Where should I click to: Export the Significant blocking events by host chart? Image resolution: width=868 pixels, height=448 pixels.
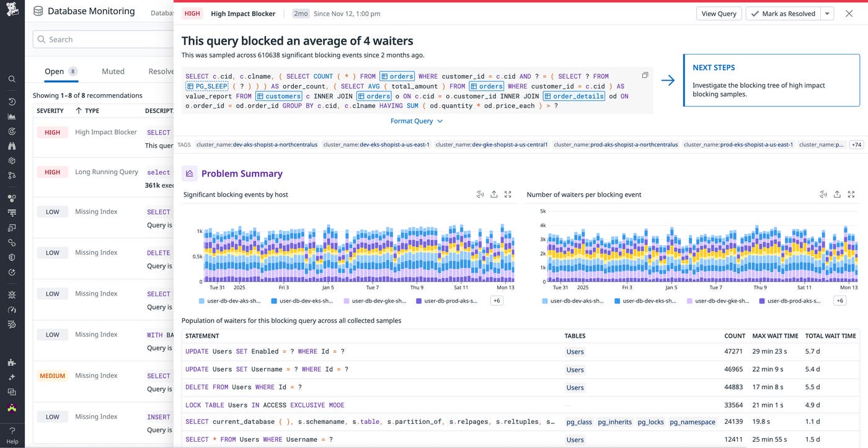pyautogui.click(x=494, y=195)
